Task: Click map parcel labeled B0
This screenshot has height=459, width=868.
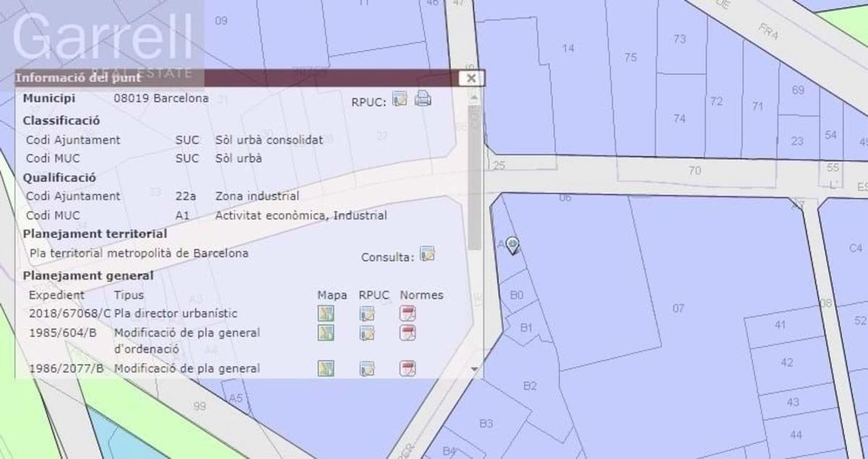Action: pyautogui.click(x=516, y=295)
